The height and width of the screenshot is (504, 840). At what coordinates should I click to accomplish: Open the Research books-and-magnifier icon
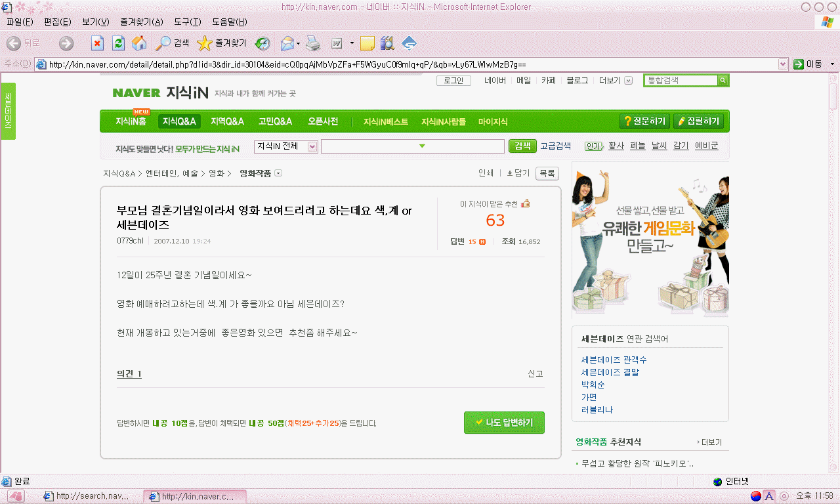tap(387, 43)
